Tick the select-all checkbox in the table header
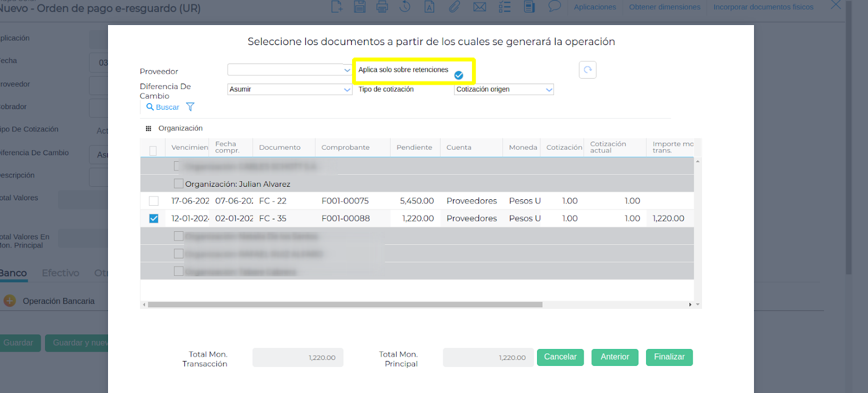Screen dimensions: 868x393 pyautogui.click(x=153, y=150)
